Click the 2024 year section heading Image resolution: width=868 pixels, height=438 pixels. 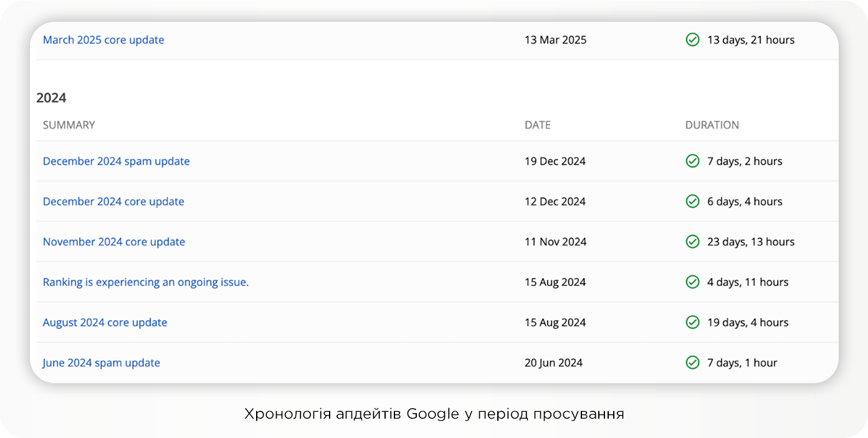[x=51, y=98]
